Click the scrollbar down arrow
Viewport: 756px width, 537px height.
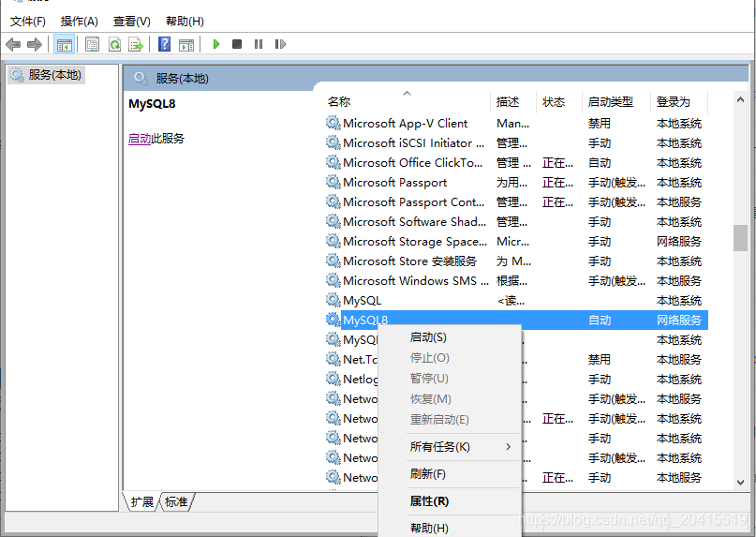click(741, 482)
